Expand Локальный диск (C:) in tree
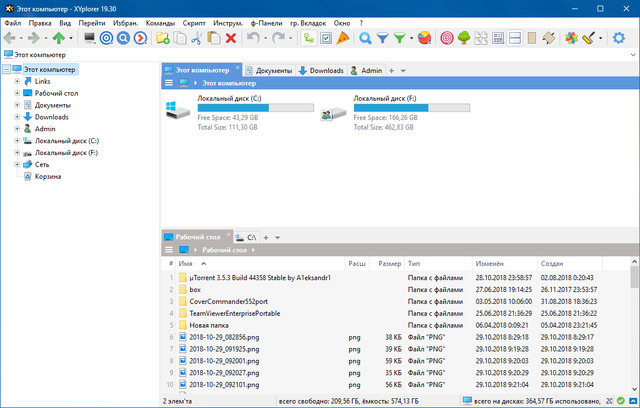This screenshot has height=408, width=640. (18, 141)
